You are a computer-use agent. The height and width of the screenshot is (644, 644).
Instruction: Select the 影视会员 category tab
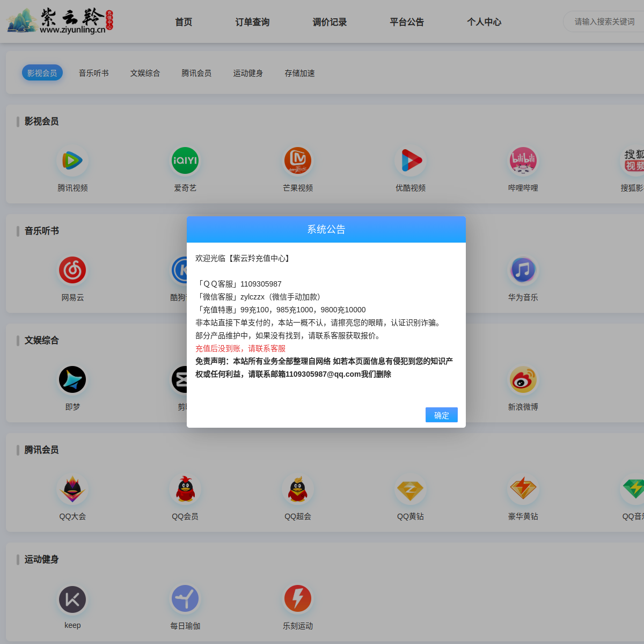(42, 73)
